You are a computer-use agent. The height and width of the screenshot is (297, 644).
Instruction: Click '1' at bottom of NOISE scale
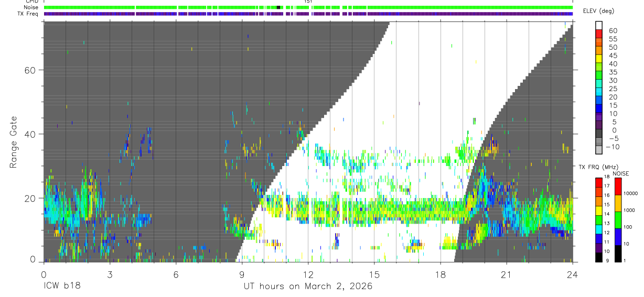(624, 260)
